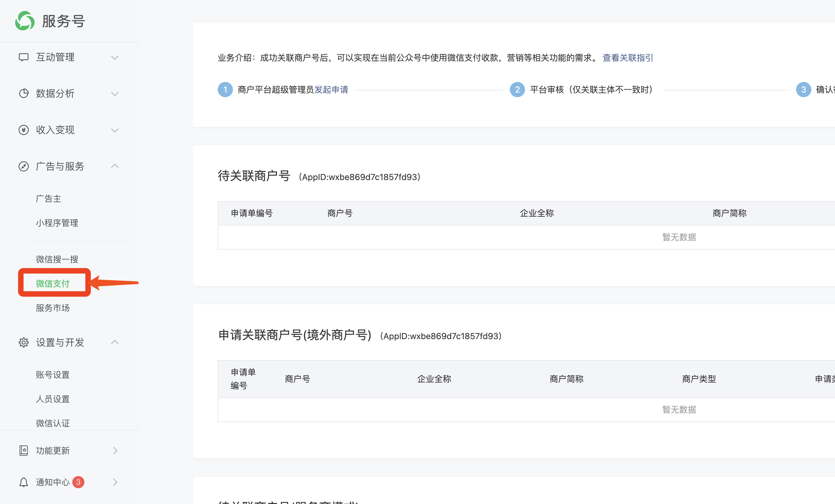Screen dimensions: 835x504
Task: Click the 待关联商户号 section heading
Action: (x=254, y=175)
